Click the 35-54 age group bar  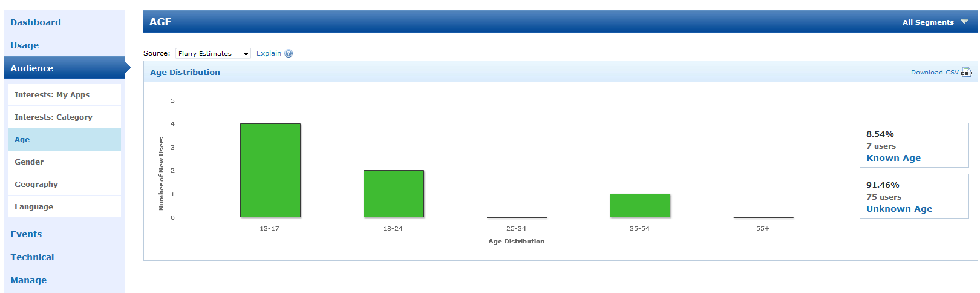click(640, 206)
